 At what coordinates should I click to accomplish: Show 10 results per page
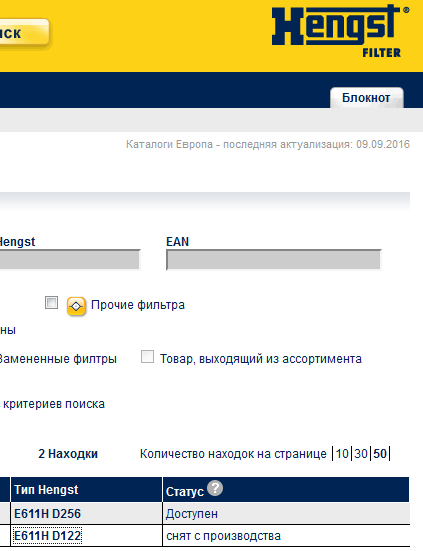(342, 454)
